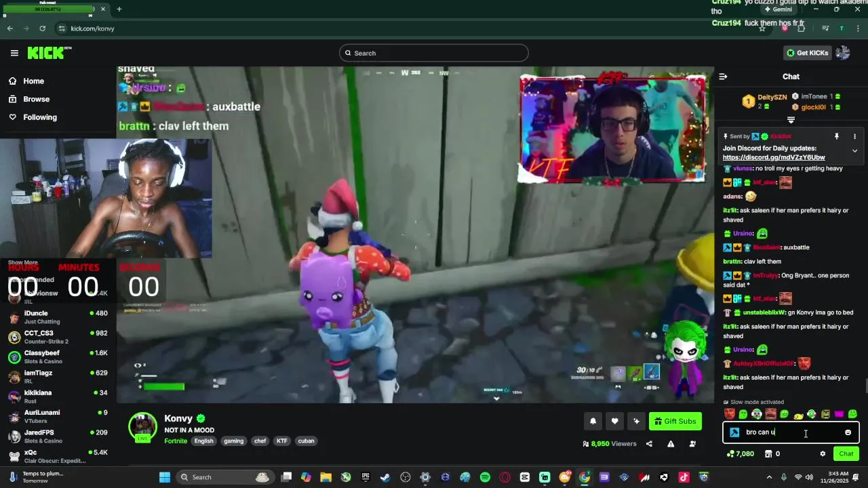Click the Kick search field
Image resolution: width=868 pixels, height=488 pixels.
point(434,53)
